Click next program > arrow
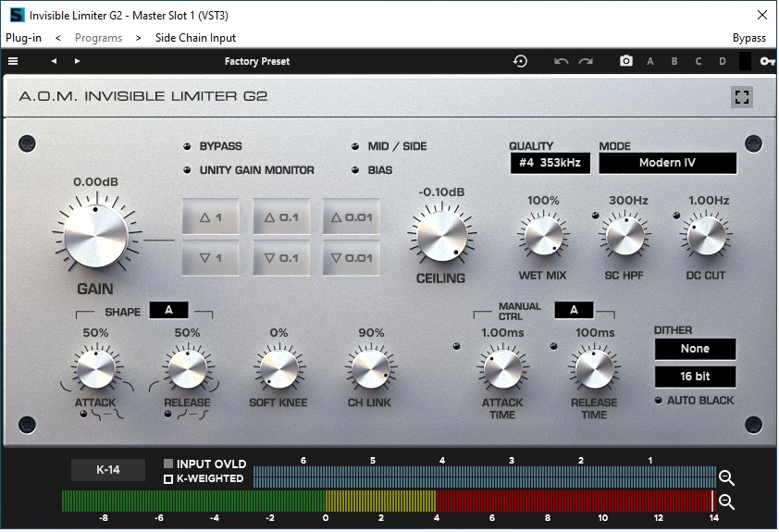The height and width of the screenshot is (532, 779). click(x=138, y=38)
